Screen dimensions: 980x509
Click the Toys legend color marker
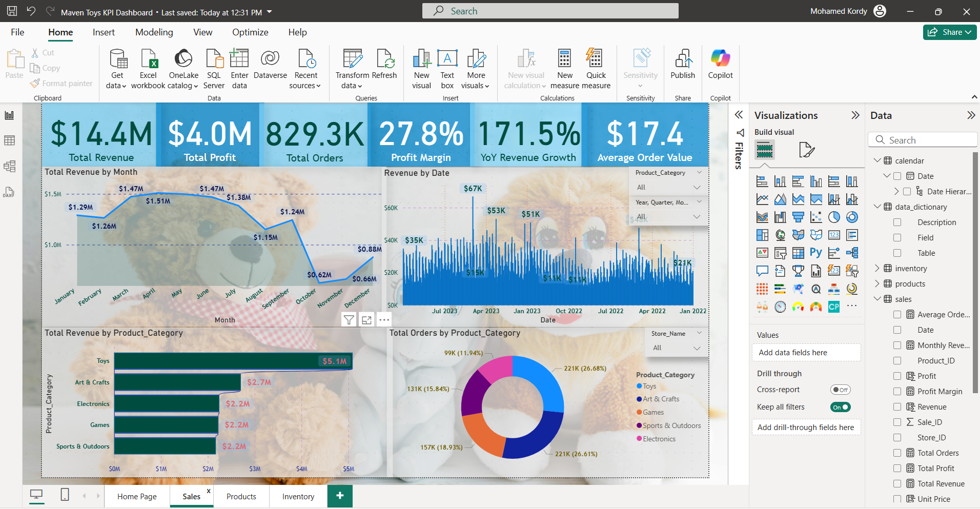point(639,386)
